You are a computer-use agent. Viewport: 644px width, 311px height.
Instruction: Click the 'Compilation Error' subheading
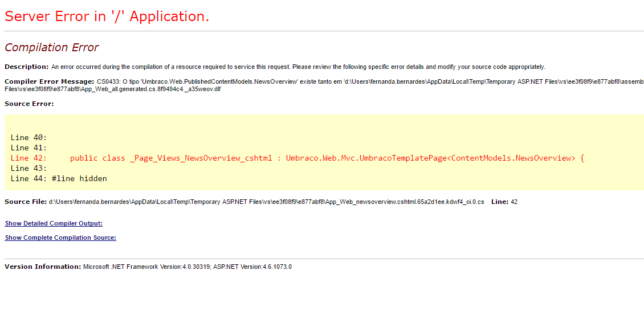coord(52,48)
